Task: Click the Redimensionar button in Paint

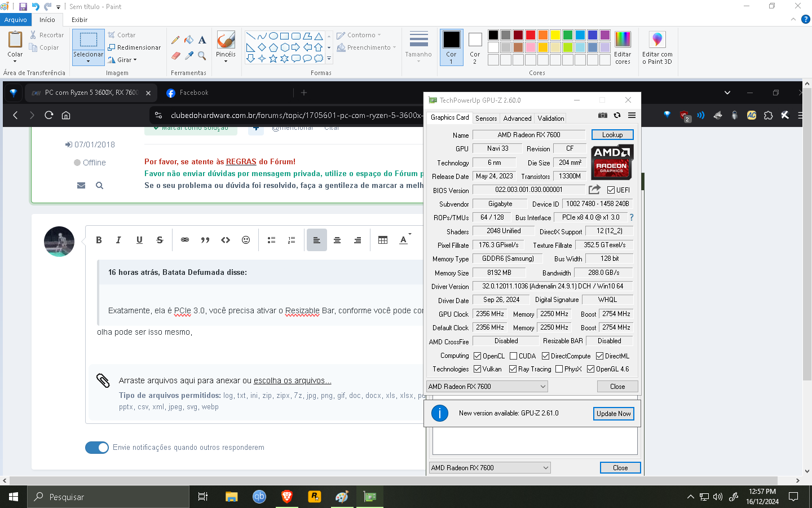Action: point(134,47)
